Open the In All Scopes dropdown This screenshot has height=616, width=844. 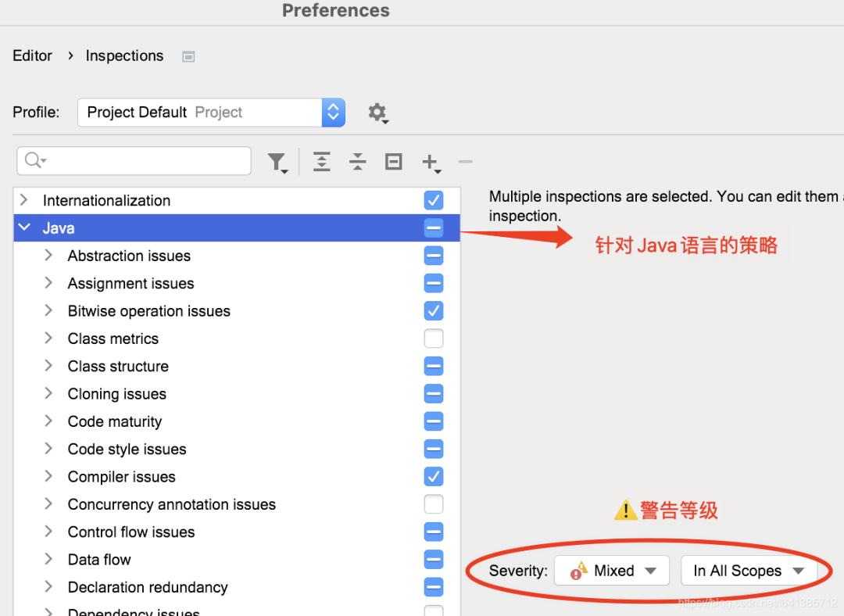(x=749, y=571)
